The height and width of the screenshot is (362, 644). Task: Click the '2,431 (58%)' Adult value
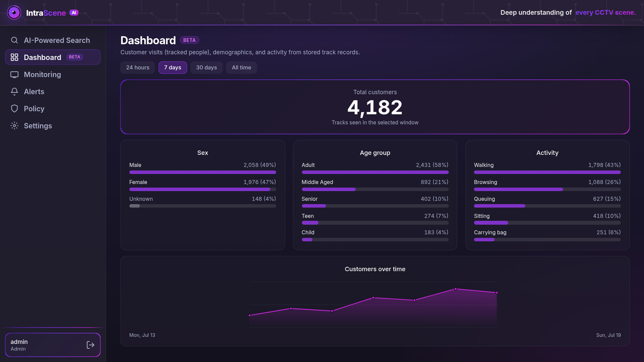pyautogui.click(x=432, y=165)
